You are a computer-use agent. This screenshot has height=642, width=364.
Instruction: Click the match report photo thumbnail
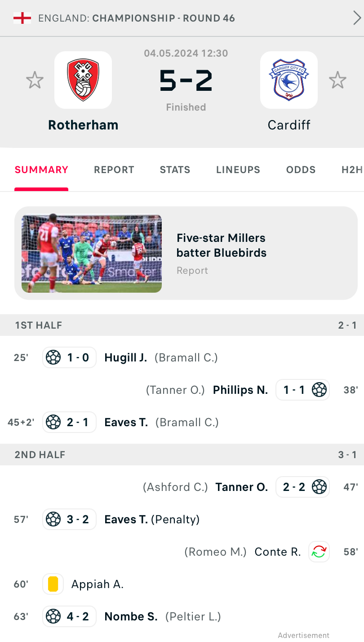point(92,254)
